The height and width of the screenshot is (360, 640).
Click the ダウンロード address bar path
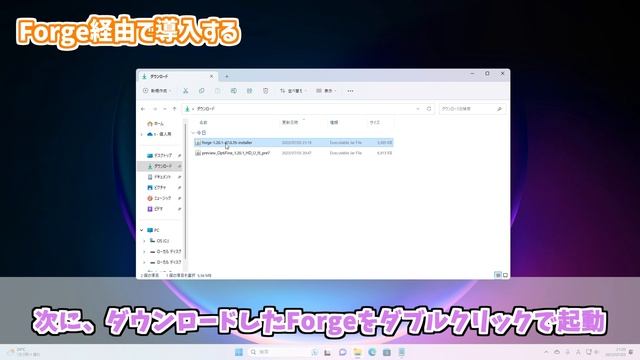click(x=206, y=109)
